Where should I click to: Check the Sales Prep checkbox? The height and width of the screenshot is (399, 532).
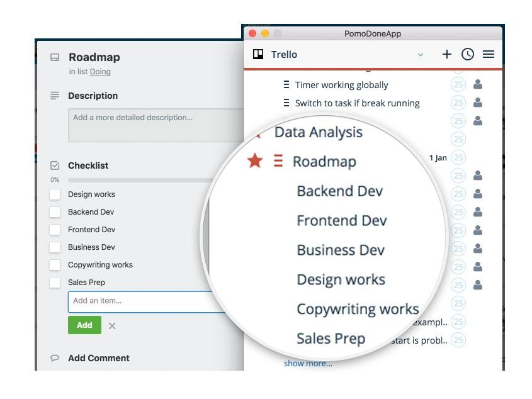(55, 283)
